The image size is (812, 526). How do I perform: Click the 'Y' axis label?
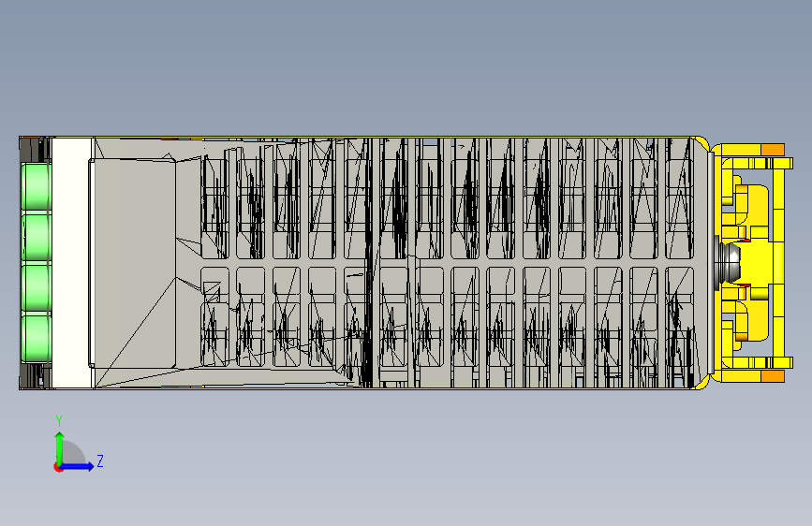59,421
